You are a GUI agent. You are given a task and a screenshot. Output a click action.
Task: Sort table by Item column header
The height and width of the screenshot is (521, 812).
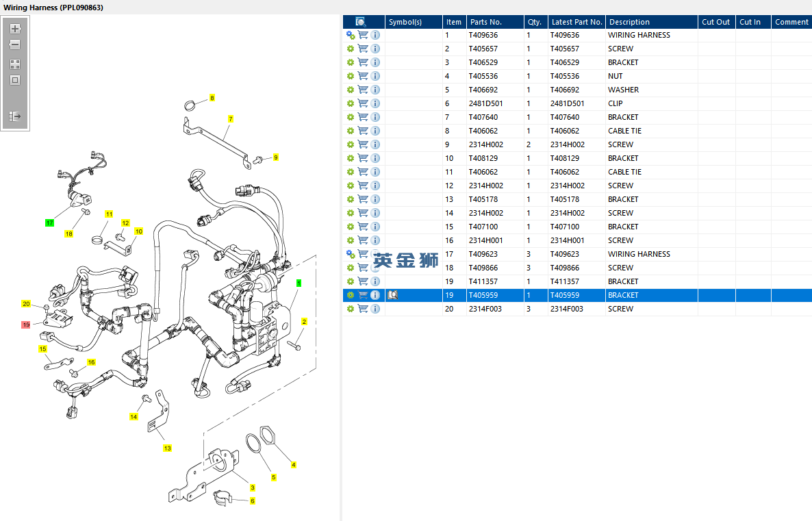[x=454, y=22]
